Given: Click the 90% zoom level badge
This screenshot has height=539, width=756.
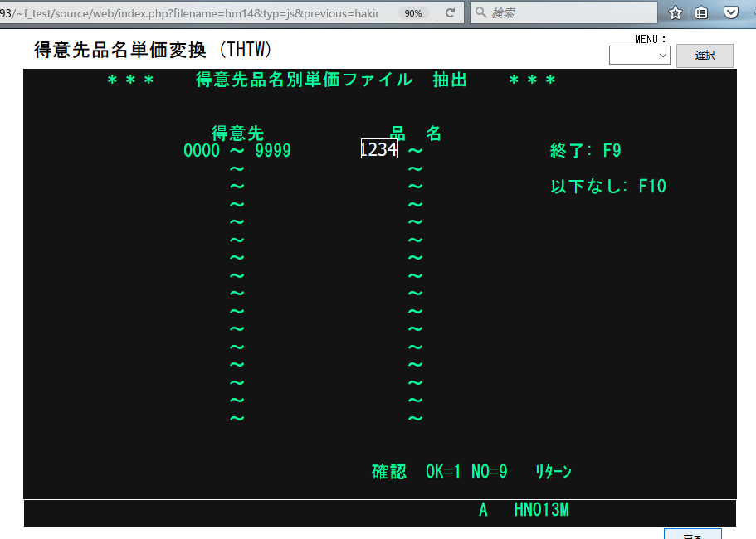Looking at the screenshot, I should (x=412, y=13).
